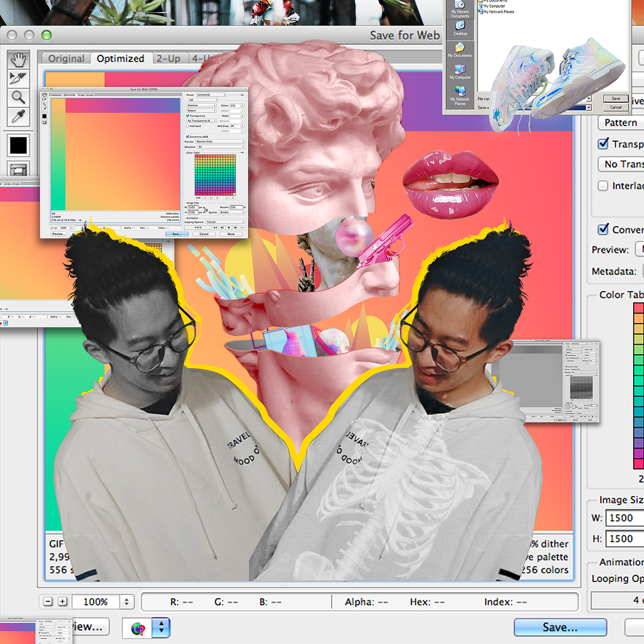Click the zoom out minus button beside 100%
Viewport: 644px width, 644px height.
point(48,601)
